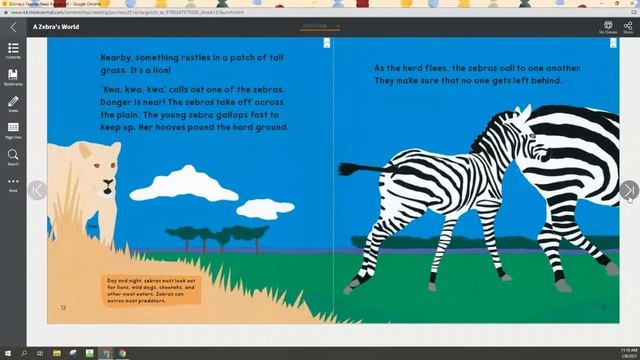Open the Search tool in sidebar
This screenshot has width=640, height=360.
pyautogui.click(x=13, y=157)
